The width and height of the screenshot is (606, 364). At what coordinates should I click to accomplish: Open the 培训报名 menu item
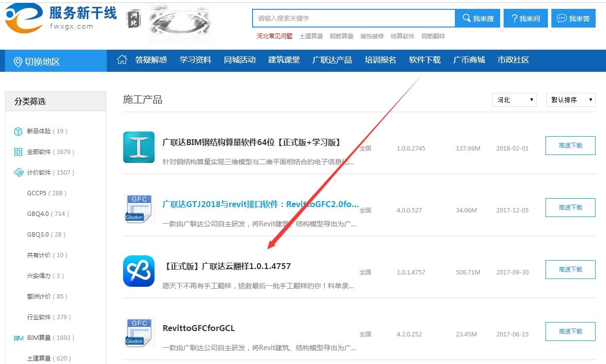[x=381, y=60]
